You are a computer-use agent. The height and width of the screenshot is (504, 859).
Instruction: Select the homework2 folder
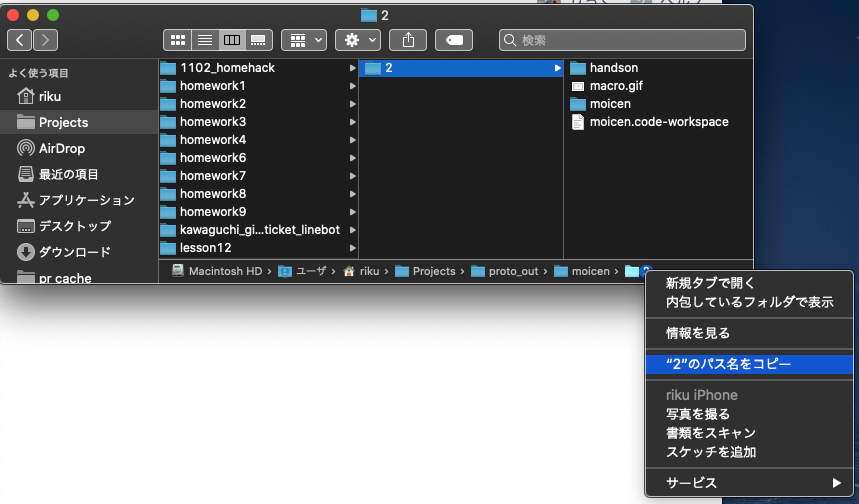(258, 104)
